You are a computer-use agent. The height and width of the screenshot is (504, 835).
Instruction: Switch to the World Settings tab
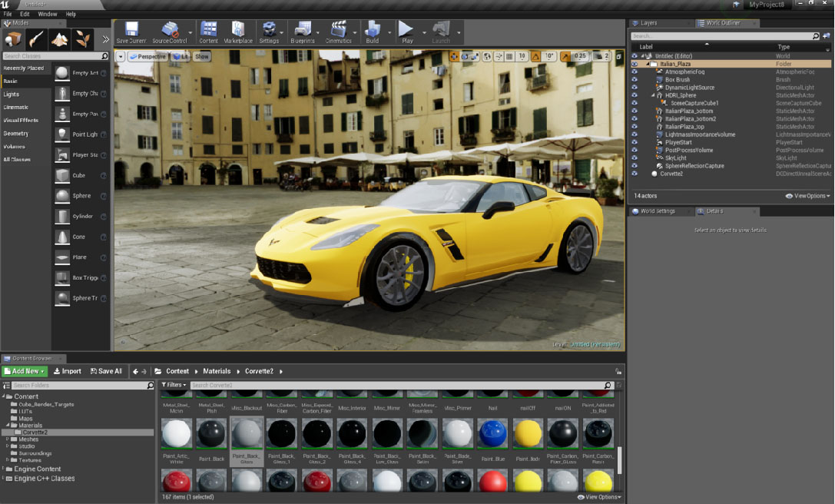coord(657,211)
